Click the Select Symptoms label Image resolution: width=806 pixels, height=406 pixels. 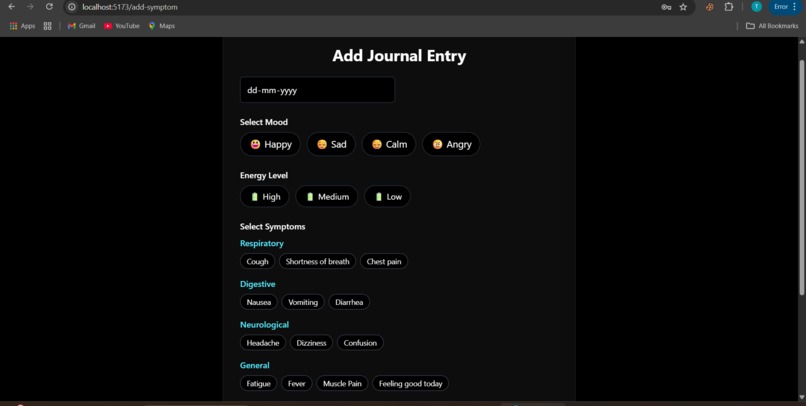click(x=272, y=227)
